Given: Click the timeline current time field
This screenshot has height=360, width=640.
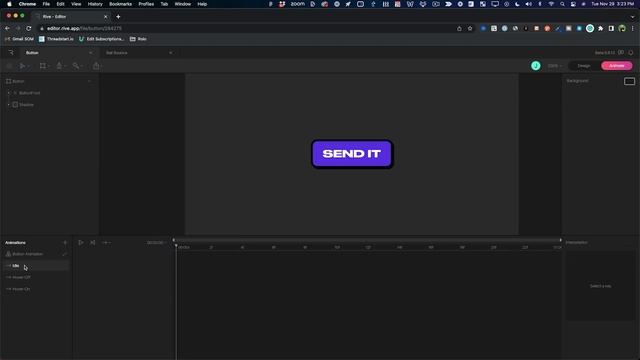Looking at the screenshot, I should pyautogui.click(x=156, y=242).
